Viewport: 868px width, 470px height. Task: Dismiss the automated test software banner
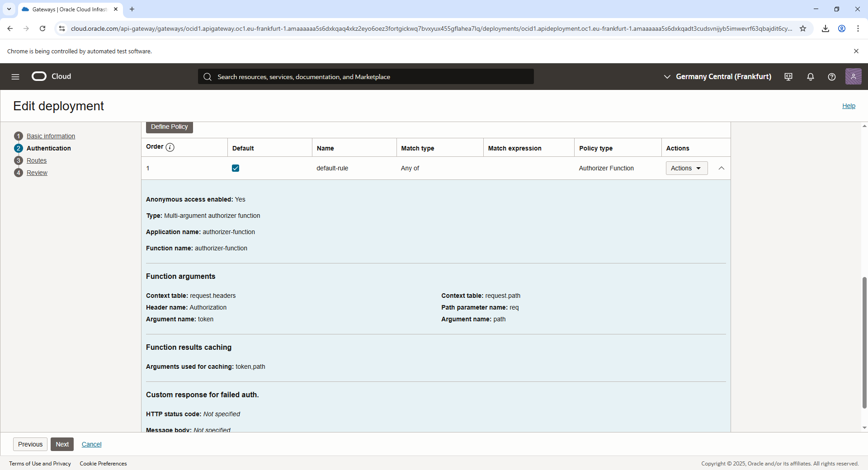click(x=856, y=52)
